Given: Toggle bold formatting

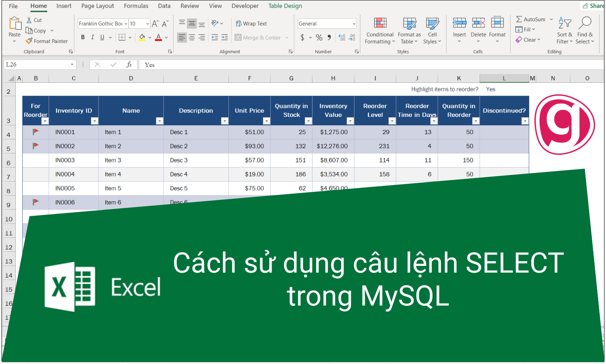Looking at the screenshot, I should coord(83,37).
